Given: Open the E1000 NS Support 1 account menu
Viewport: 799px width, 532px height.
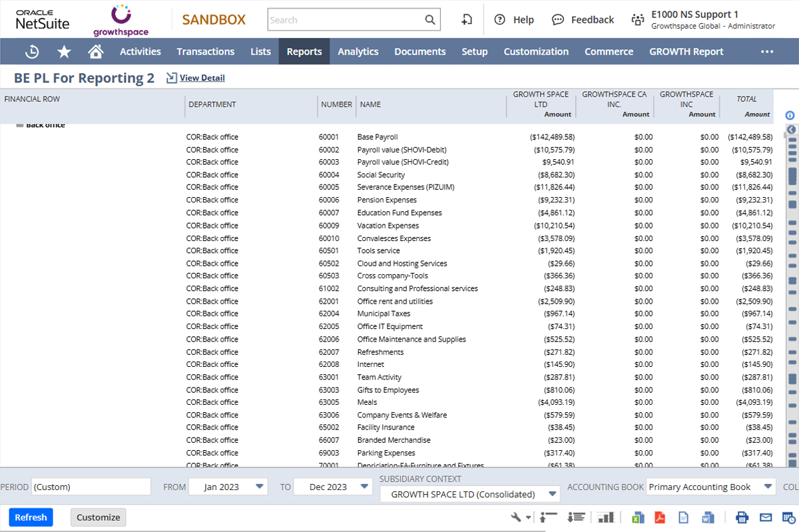Looking at the screenshot, I should click(x=713, y=20).
